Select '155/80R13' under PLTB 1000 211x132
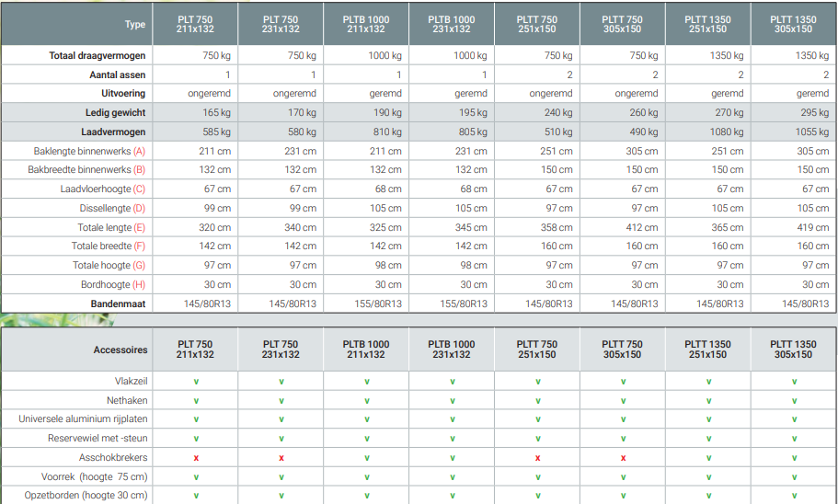This screenshot has height=504, width=838. point(378,304)
